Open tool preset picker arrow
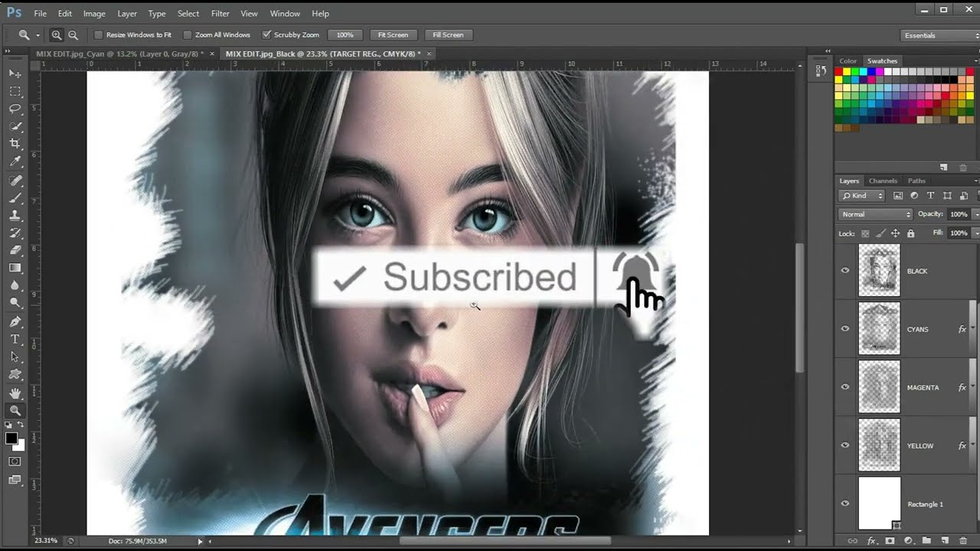This screenshot has height=551, width=980. pyautogui.click(x=38, y=35)
